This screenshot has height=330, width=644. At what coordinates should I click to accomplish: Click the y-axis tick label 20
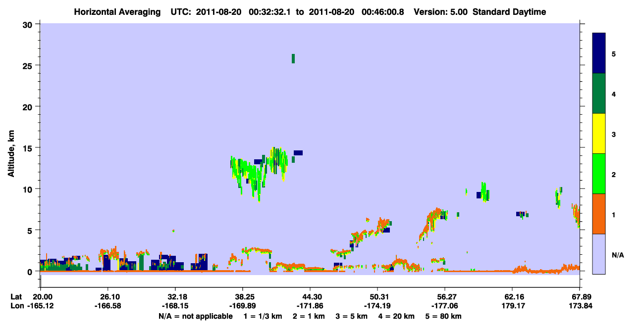(29, 106)
